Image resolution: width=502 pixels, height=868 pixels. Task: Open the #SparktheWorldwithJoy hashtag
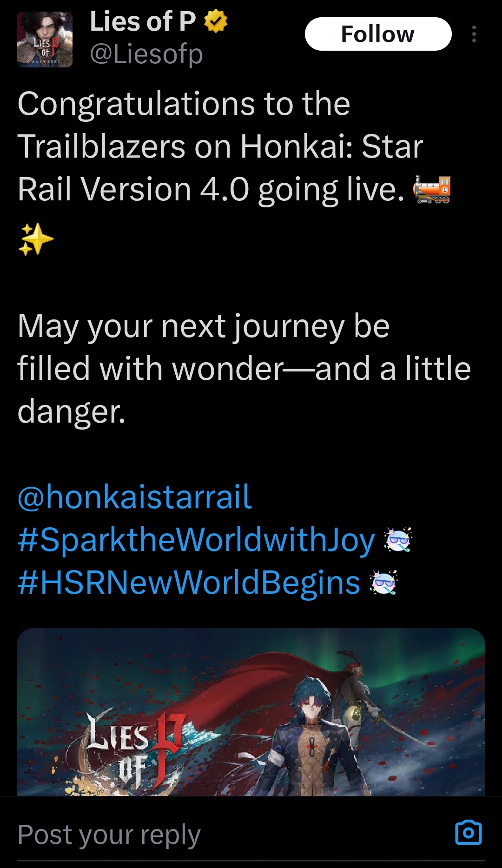click(196, 540)
